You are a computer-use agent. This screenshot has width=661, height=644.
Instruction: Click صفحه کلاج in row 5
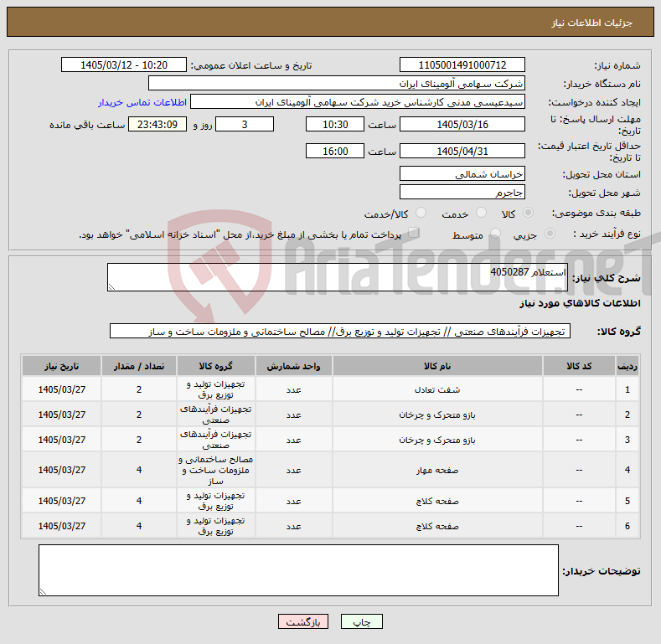[437, 501]
